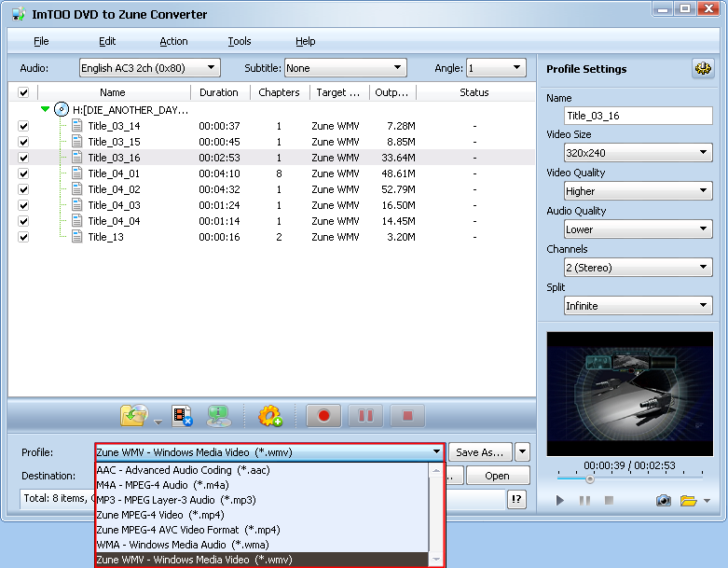
Task: Uncheck the Title_04_03 checkbox
Action: point(23,205)
